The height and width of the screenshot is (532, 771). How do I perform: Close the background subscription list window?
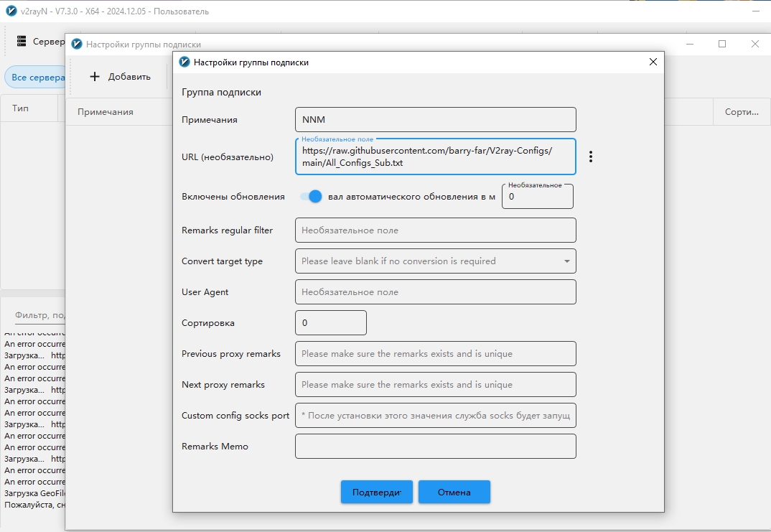click(x=755, y=44)
